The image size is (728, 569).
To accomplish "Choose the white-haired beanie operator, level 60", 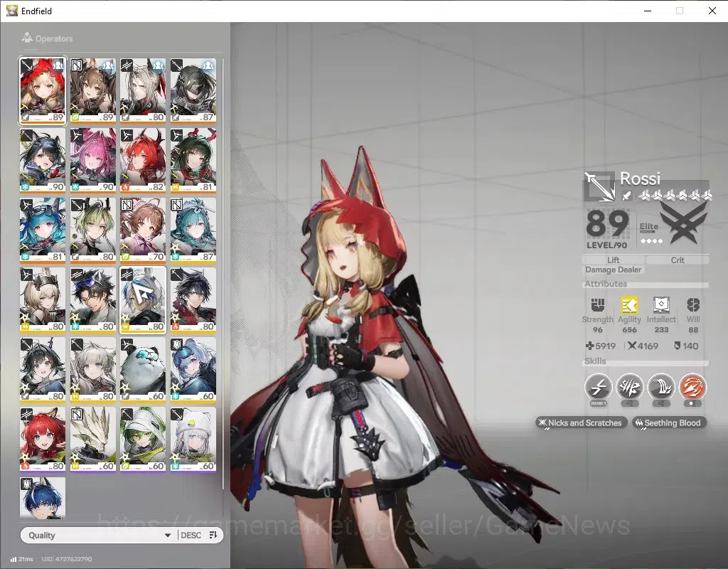I will tap(193, 440).
